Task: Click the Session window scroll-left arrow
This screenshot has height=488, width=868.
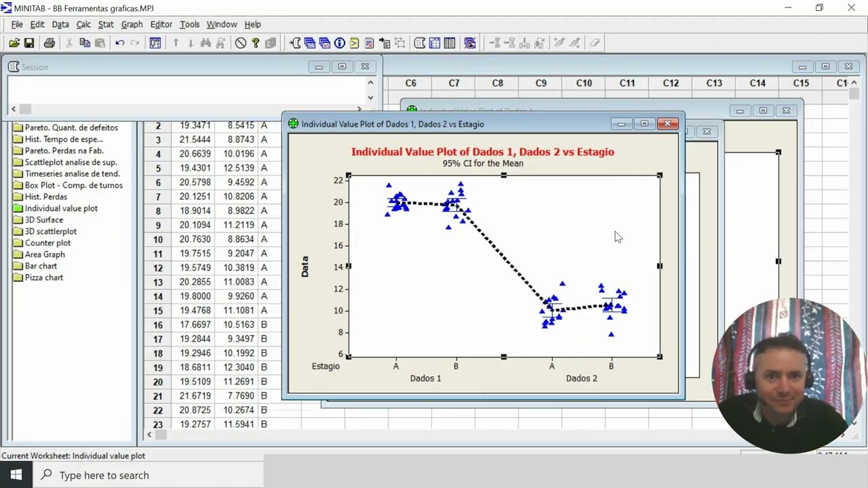Action: pos(14,109)
